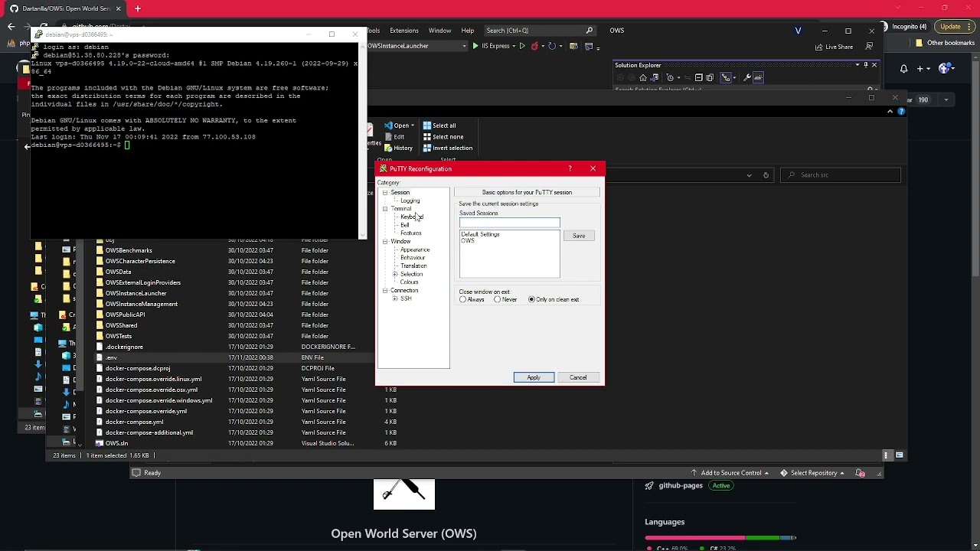Collapse the Window tree node in PuTTY
This screenshot has height=551, width=980.
tap(385, 242)
